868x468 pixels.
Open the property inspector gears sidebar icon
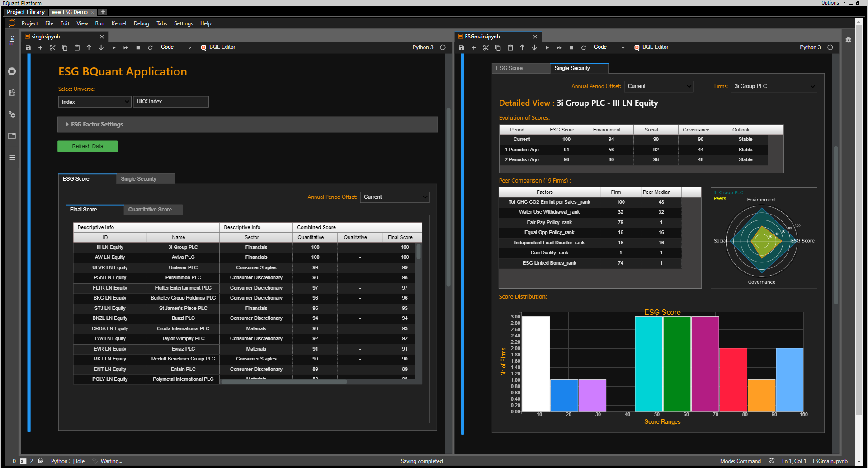tap(12, 114)
